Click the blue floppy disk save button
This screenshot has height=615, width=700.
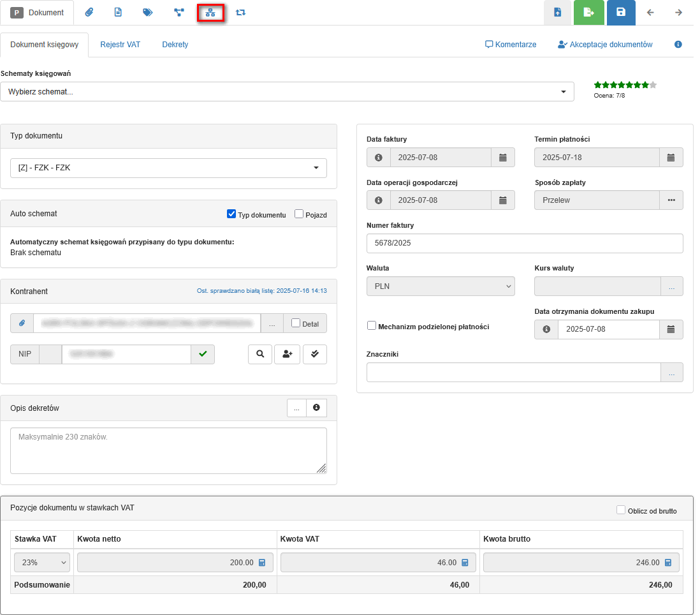pyautogui.click(x=620, y=13)
